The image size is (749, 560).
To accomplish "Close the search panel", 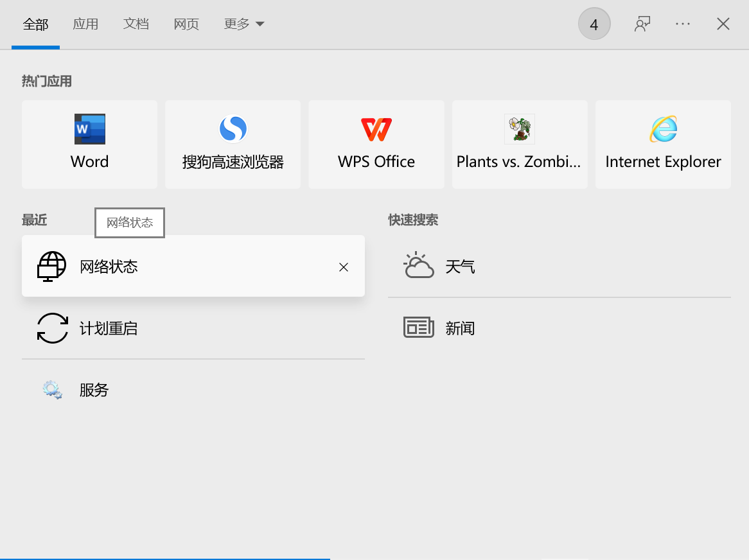I will [x=723, y=24].
